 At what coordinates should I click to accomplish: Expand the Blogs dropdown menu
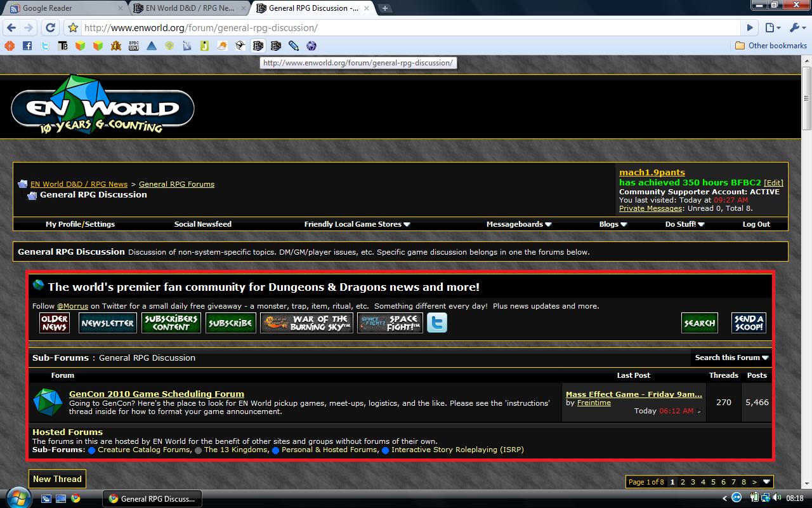coord(613,224)
